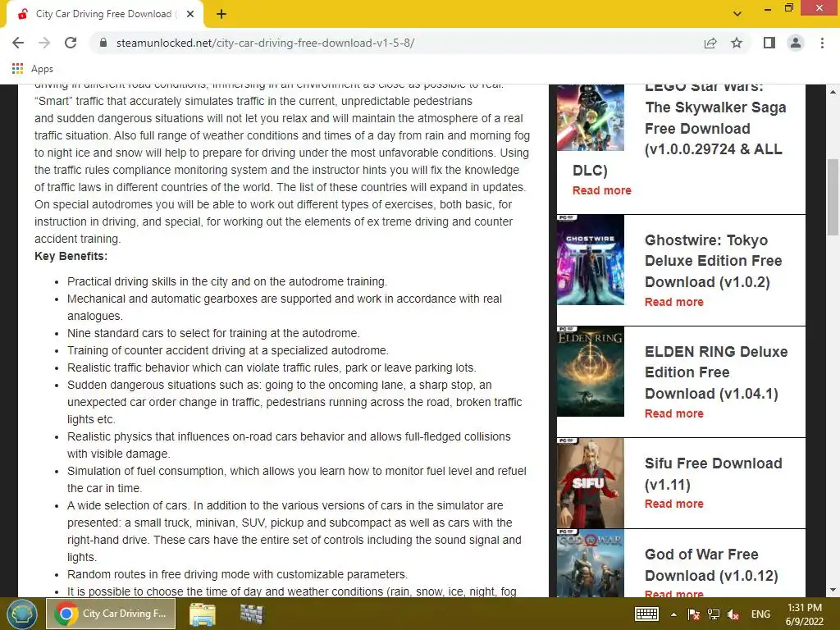Close the City Car Driving tab

pyautogui.click(x=190, y=14)
